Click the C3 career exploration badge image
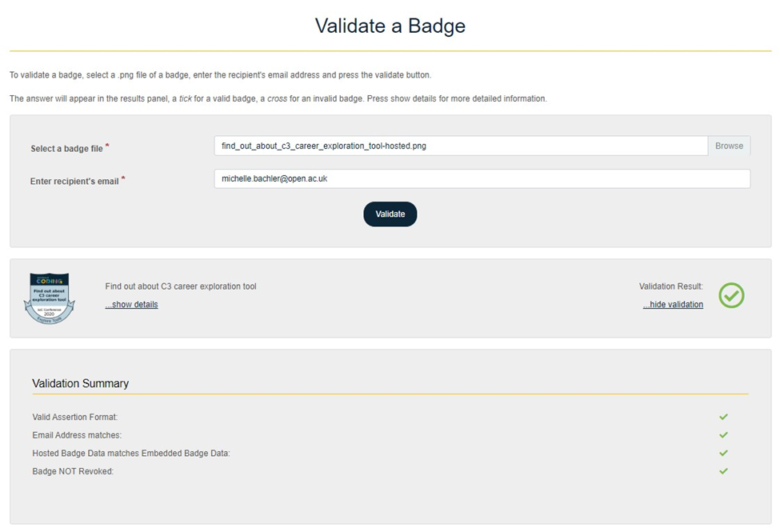This screenshot has height=532, width=780. [x=49, y=298]
